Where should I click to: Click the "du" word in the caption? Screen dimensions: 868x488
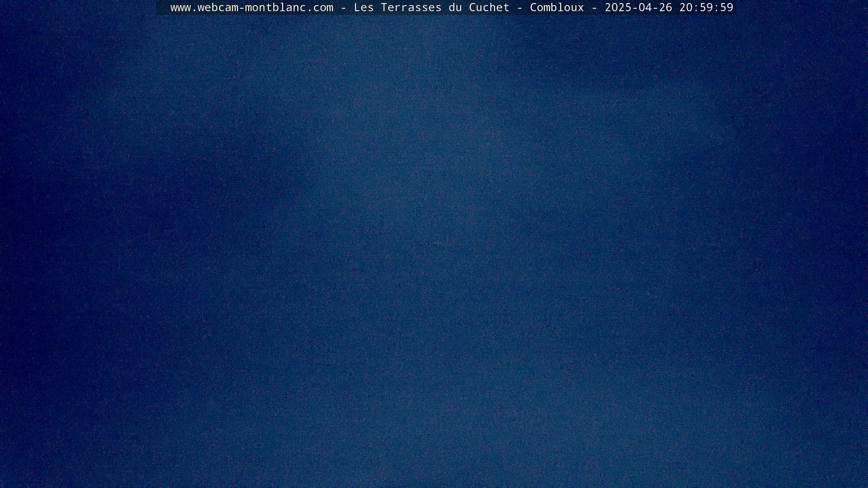tap(455, 7)
